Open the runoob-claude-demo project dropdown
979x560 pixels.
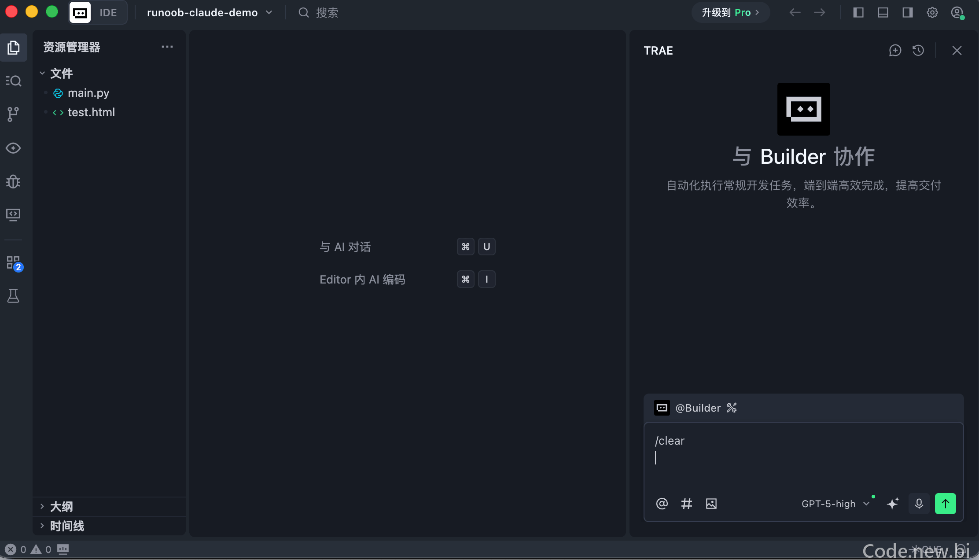[x=210, y=12]
